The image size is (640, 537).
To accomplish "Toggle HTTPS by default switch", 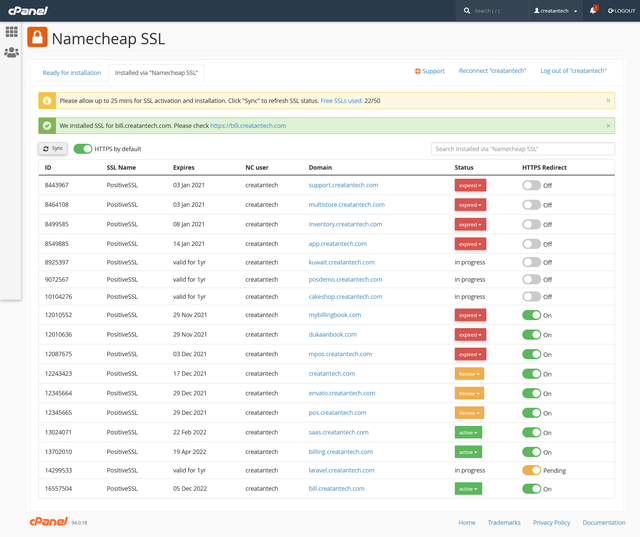I will [x=83, y=149].
